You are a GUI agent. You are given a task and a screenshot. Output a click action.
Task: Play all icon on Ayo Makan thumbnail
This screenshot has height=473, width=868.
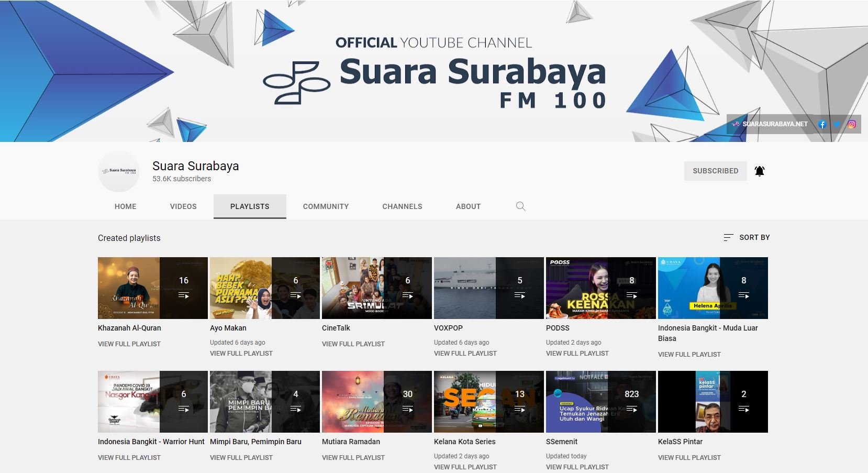pyautogui.click(x=296, y=295)
